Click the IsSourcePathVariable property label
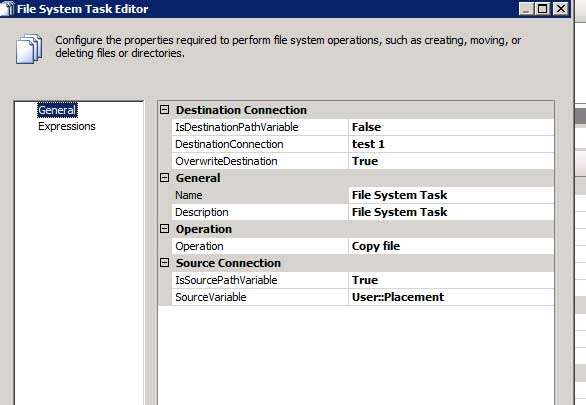The image size is (586, 405). tap(226, 280)
